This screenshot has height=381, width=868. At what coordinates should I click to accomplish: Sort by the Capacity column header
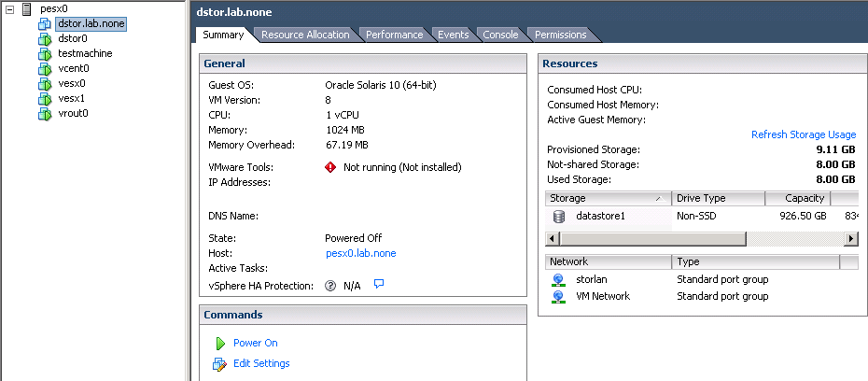pyautogui.click(x=798, y=198)
